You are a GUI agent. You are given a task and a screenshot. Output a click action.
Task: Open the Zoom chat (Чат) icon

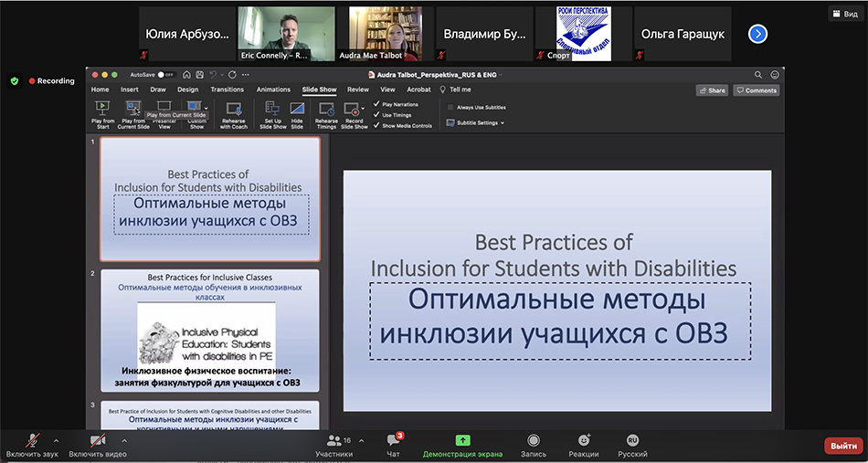[394, 440]
